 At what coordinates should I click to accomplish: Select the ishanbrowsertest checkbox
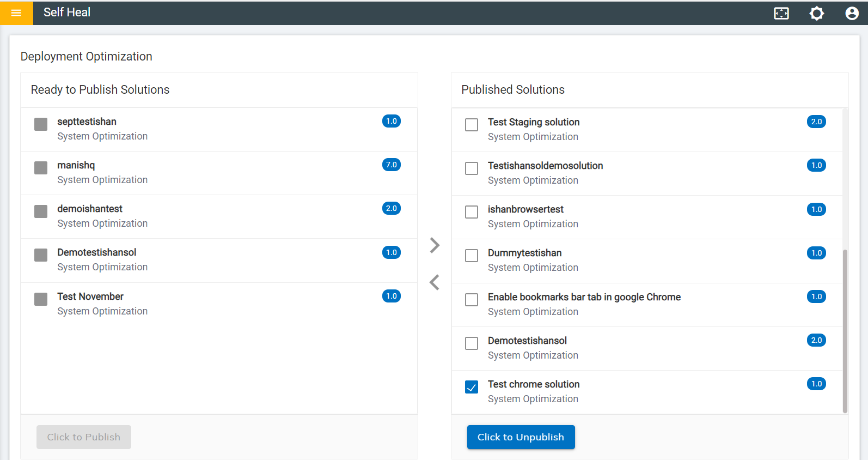pos(472,212)
